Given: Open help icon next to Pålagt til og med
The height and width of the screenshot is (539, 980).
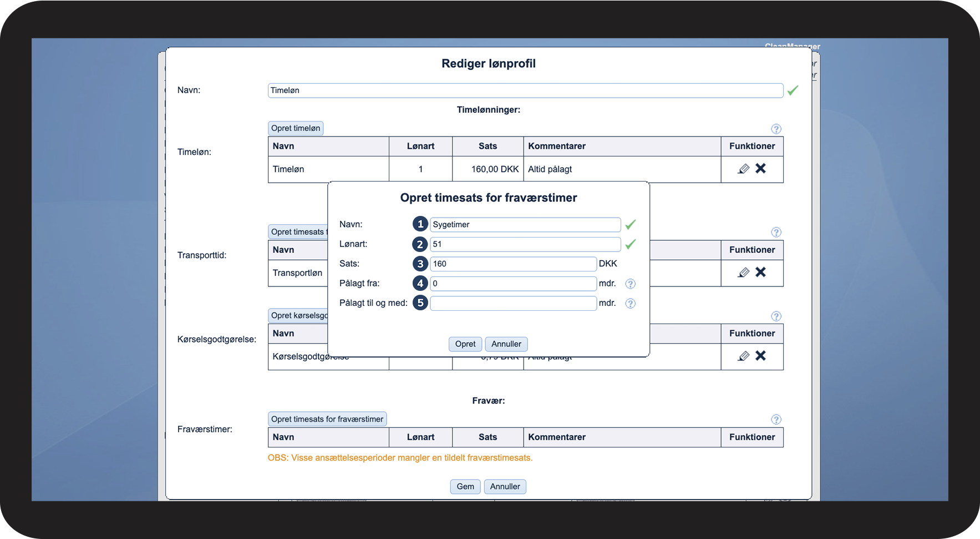Looking at the screenshot, I should 630,304.
